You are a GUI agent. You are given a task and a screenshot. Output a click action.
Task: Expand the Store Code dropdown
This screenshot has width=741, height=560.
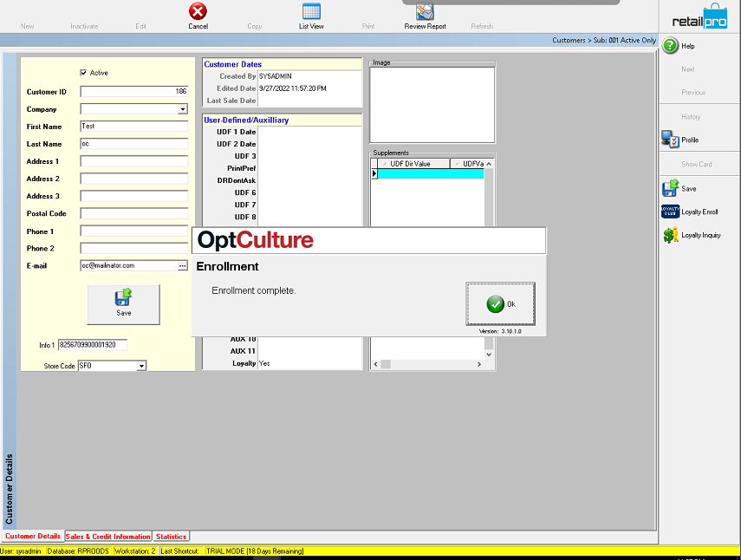(141, 366)
